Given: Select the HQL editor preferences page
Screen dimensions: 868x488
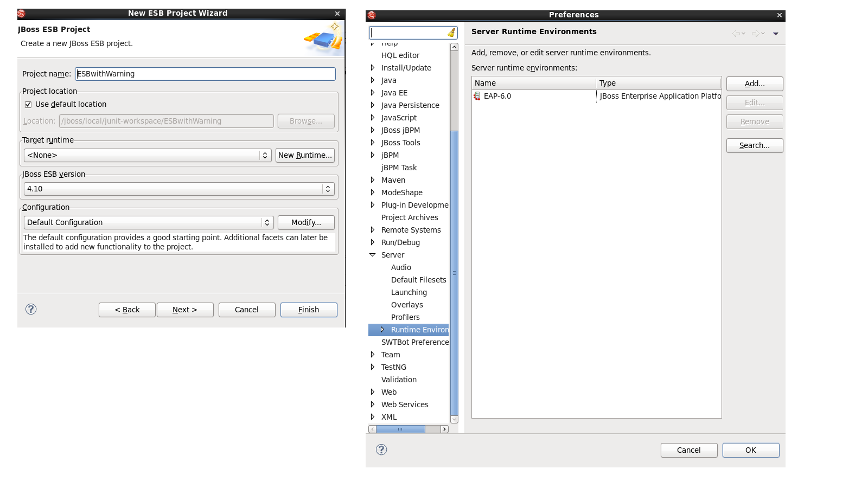Looking at the screenshot, I should pyautogui.click(x=400, y=55).
